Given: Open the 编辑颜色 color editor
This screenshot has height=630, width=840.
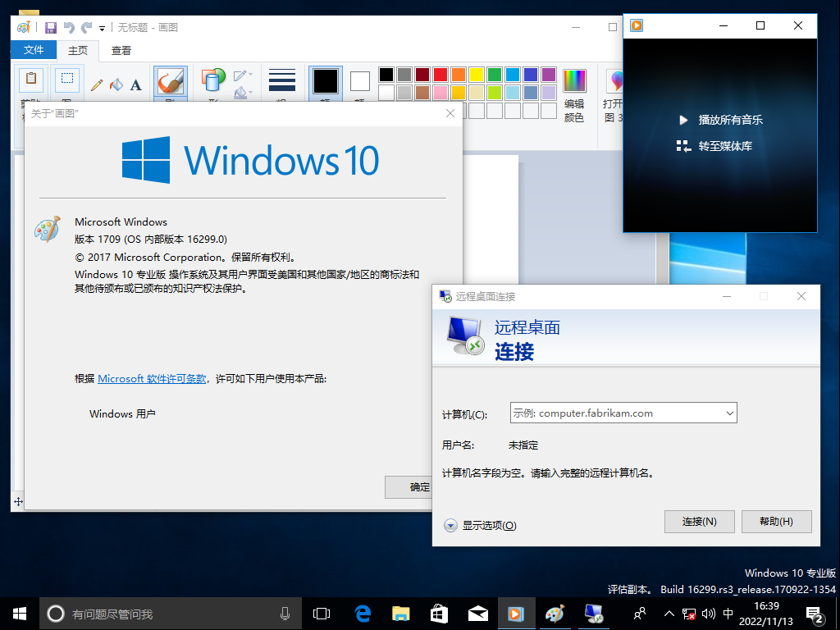Looking at the screenshot, I should pyautogui.click(x=574, y=95).
